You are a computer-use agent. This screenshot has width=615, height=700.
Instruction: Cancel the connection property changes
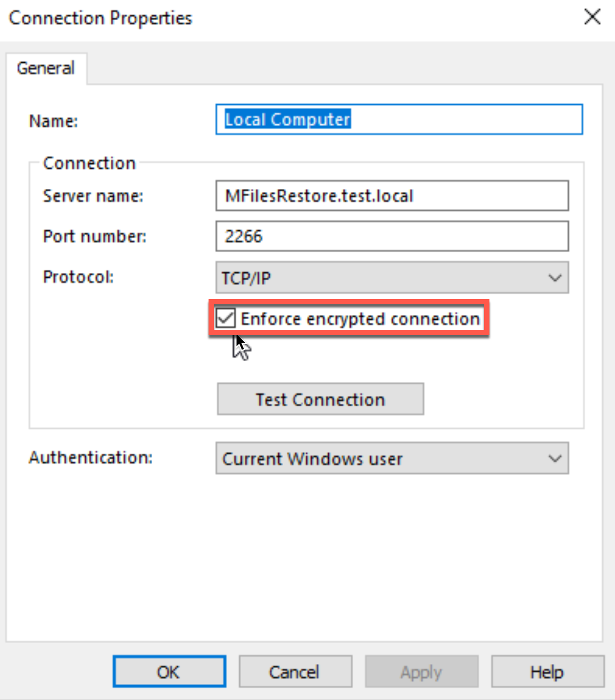[x=295, y=672]
